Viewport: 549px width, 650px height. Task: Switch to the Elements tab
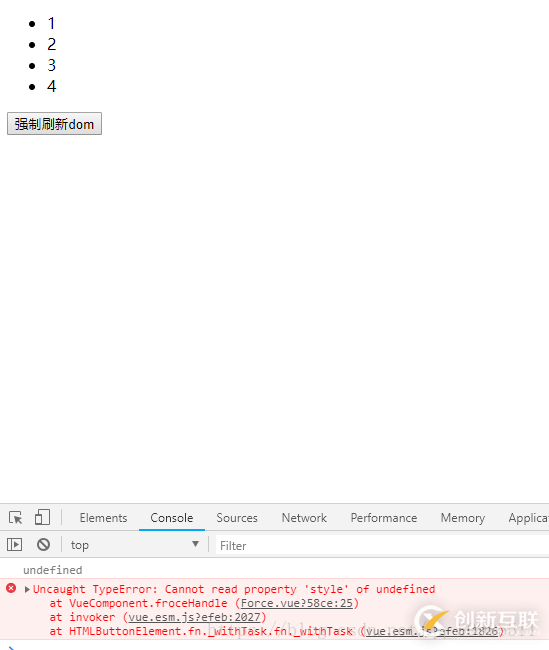pos(103,518)
